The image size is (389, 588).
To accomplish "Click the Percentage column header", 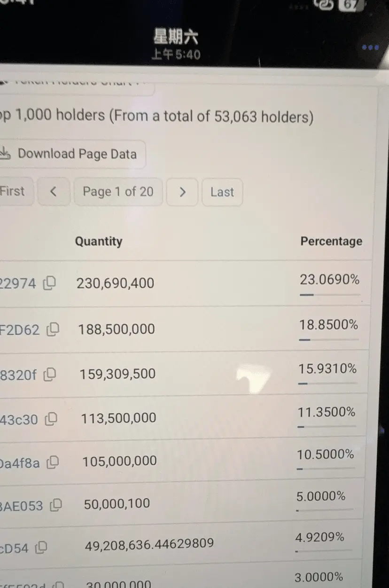I will click(331, 242).
